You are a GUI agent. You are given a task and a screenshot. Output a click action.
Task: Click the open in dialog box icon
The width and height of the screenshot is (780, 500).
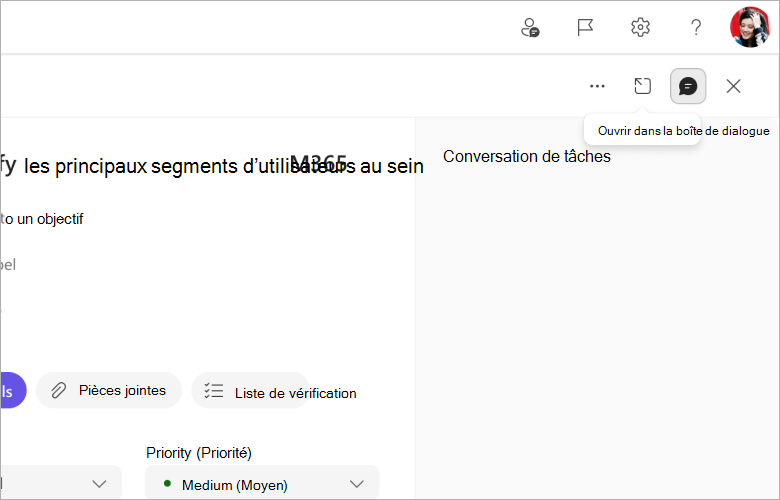coord(642,86)
